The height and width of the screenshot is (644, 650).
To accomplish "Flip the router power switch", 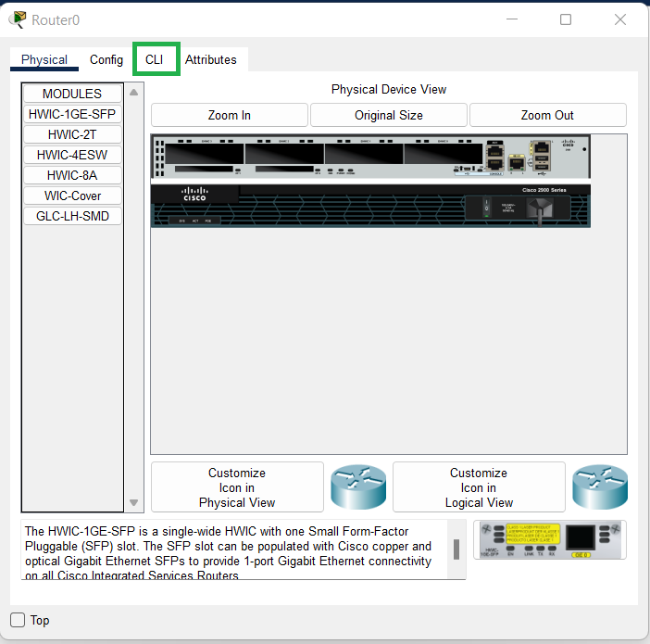I will tap(487, 208).
